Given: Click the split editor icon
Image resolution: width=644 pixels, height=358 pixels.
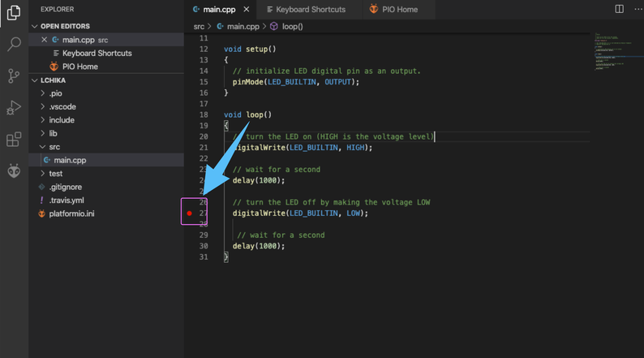Looking at the screenshot, I should tap(619, 10).
